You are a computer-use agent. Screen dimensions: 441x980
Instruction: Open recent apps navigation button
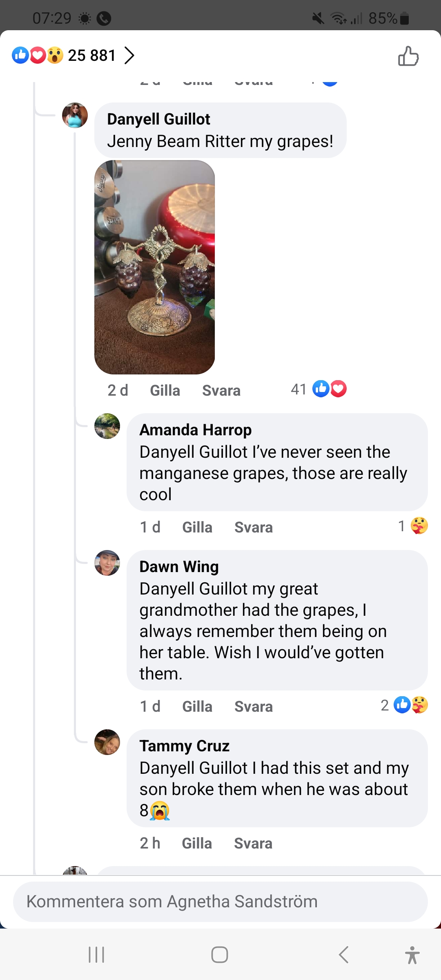[x=97, y=955]
